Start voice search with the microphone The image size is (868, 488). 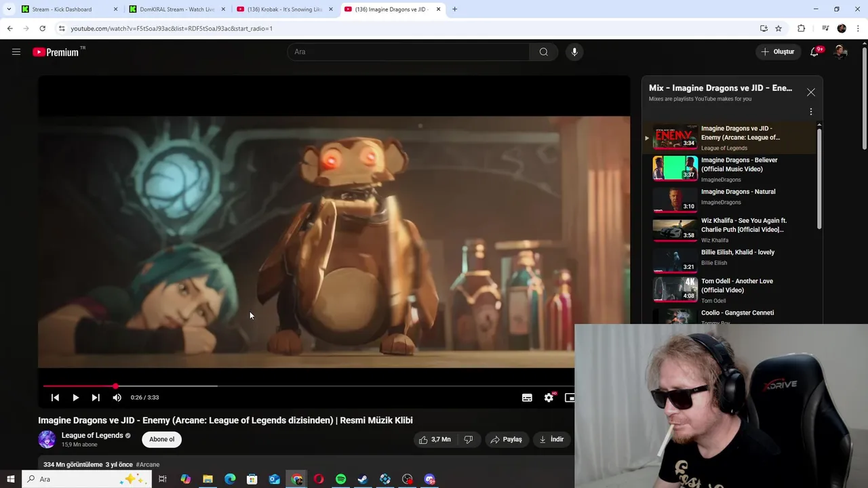(574, 52)
